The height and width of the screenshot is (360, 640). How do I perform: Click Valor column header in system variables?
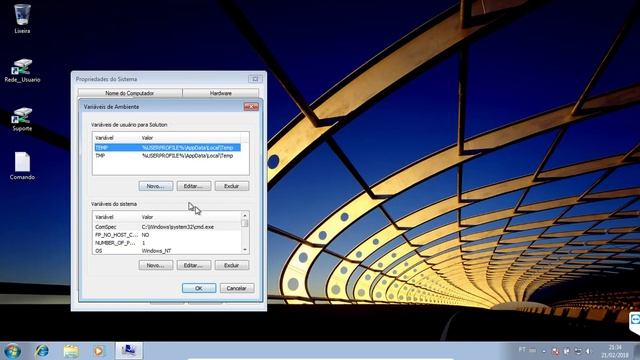click(190, 217)
